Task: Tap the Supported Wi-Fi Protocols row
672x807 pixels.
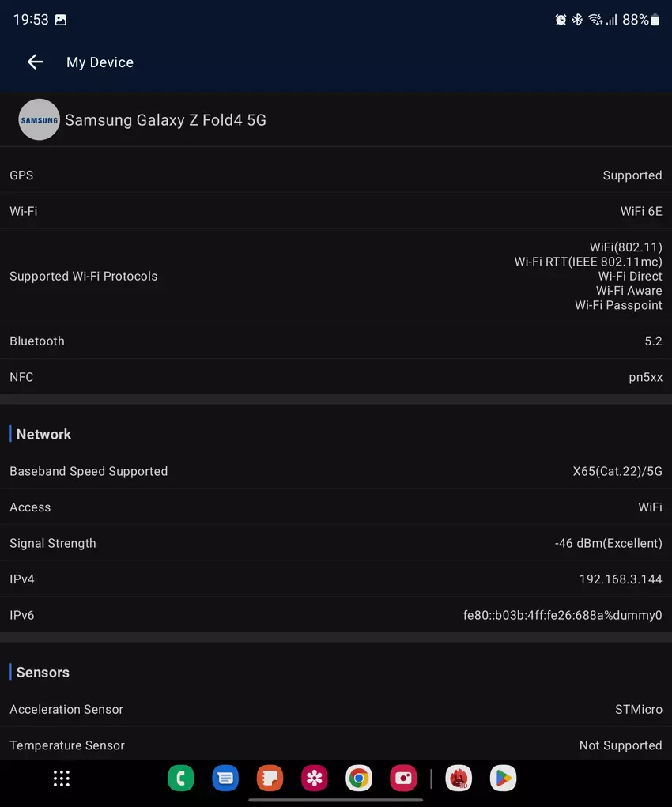Action: [x=336, y=276]
